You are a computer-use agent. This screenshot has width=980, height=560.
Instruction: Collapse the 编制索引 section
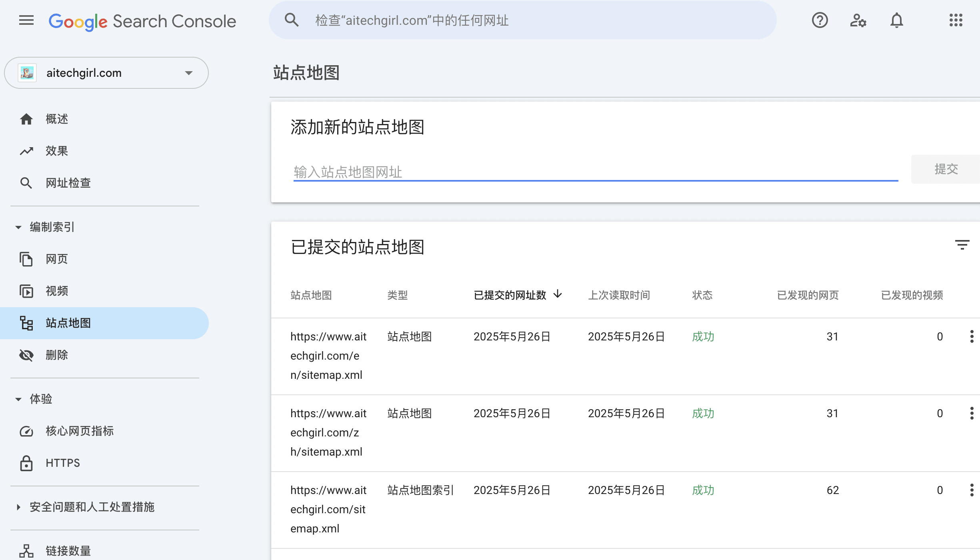coord(18,227)
